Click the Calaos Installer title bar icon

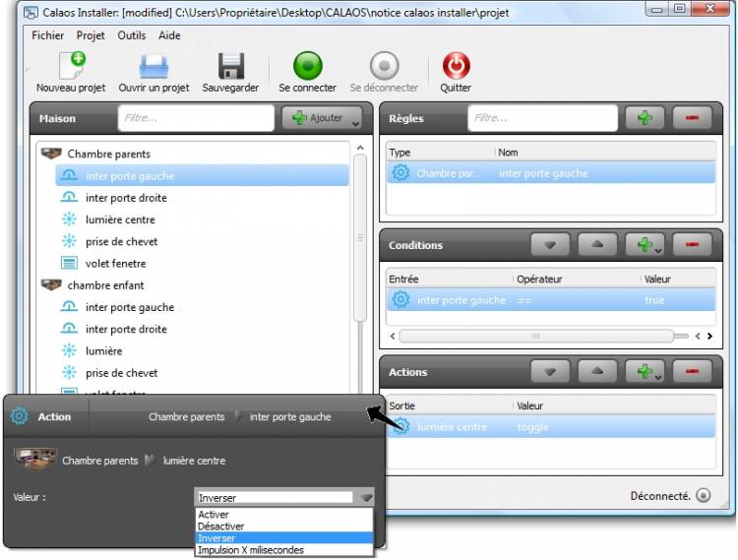[x=31, y=12]
